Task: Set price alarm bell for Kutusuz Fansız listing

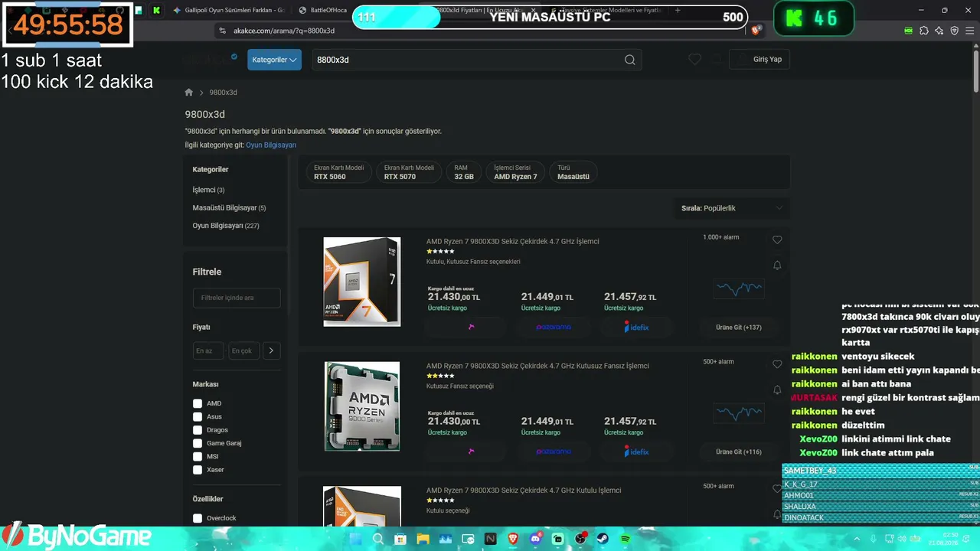Action: [777, 390]
